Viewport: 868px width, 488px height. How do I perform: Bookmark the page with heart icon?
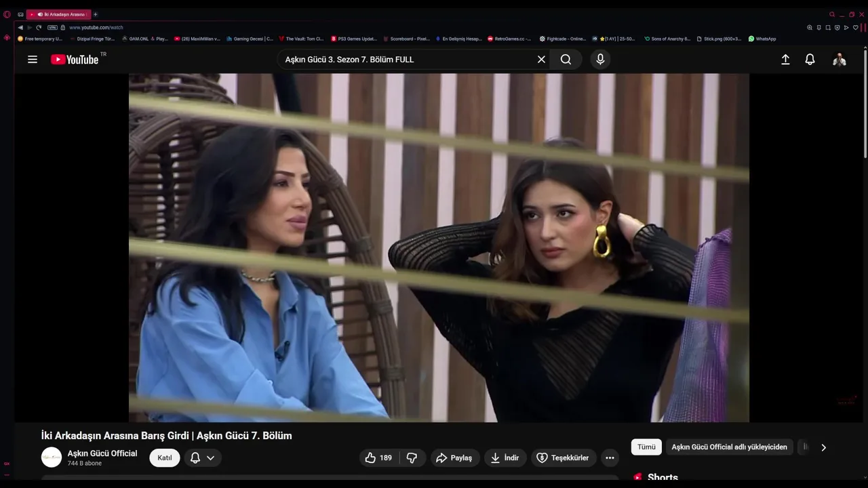[x=856, y=27]
